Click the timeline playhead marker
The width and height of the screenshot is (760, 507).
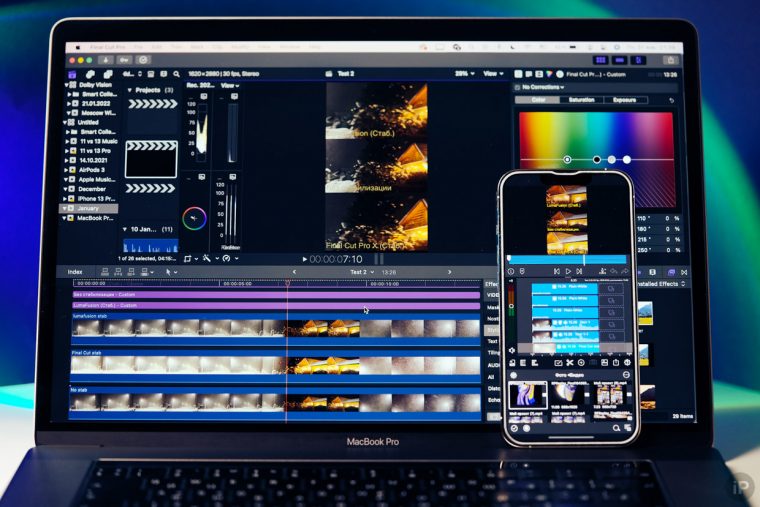[x=287, y=283]
